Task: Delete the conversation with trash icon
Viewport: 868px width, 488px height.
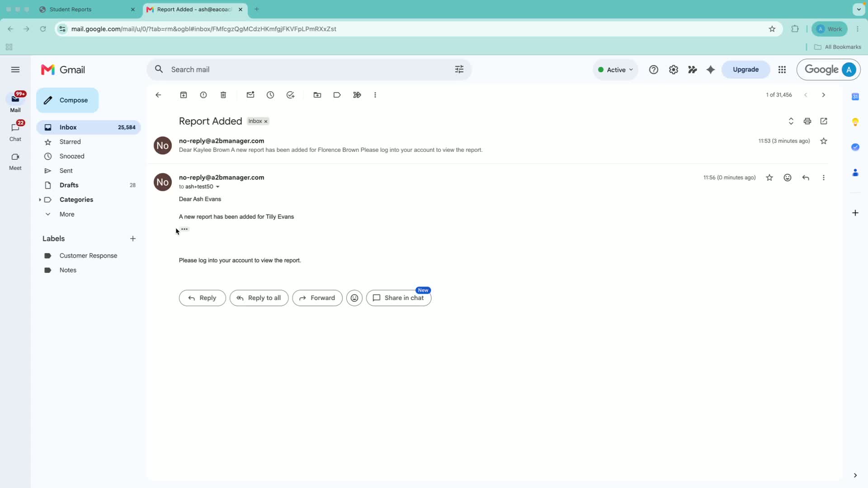Action: 223,95
